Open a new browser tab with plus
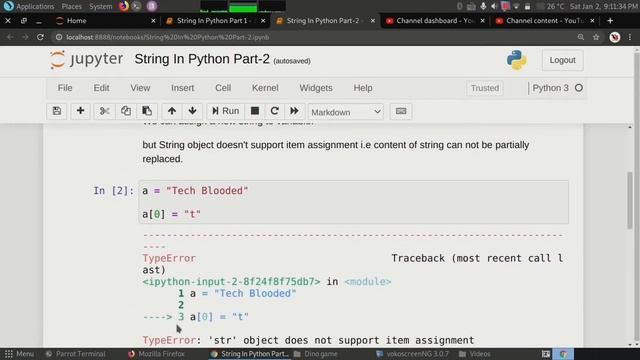This screenshot has height=360, width=640. (610, 21)
